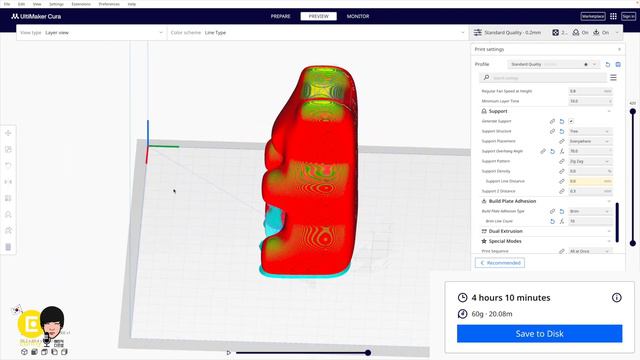Open the File menu
Image resolution: width=640 pixels, height=360 pixels.
(x=7, y=4)
